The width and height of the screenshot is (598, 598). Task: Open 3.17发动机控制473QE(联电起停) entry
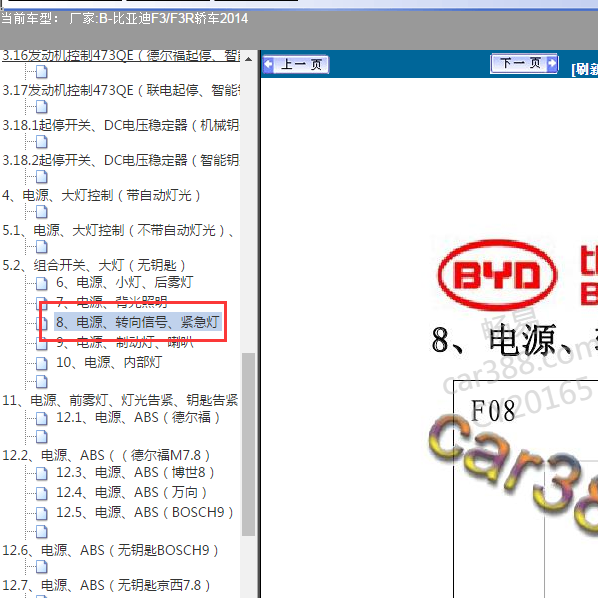(121, 90)
